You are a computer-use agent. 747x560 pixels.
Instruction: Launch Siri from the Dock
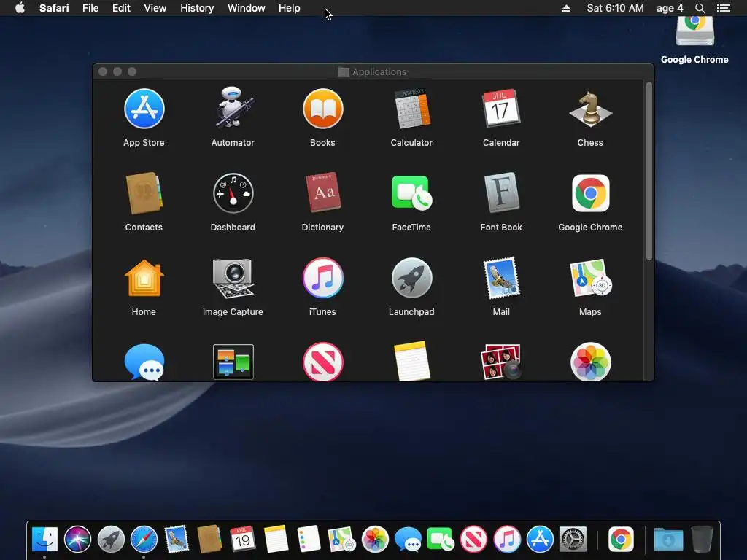tap(77, 540)
